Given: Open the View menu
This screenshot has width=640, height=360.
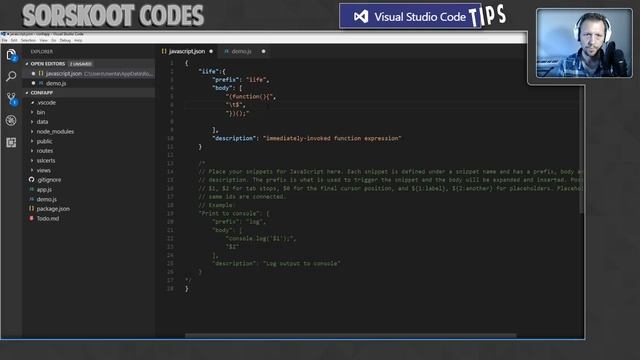Looking at the screenshot, I should tap(43, 40).
